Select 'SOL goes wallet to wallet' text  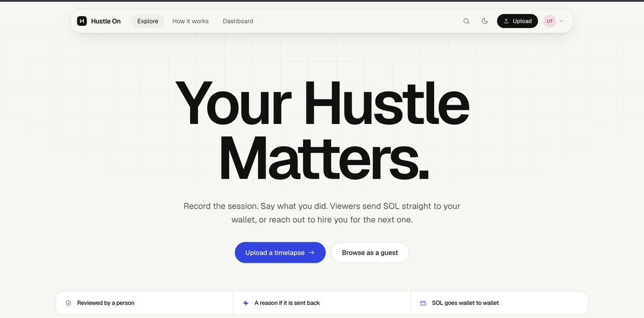pos(465,303)
